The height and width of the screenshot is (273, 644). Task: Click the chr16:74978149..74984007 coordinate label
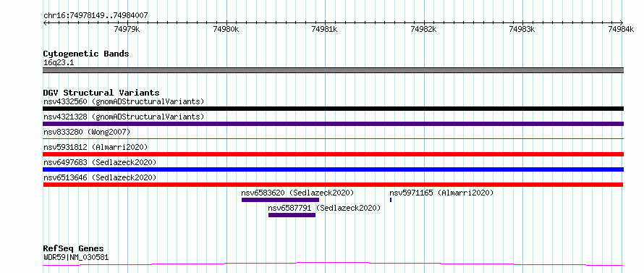pyautogui.click(x=96, y=16)
